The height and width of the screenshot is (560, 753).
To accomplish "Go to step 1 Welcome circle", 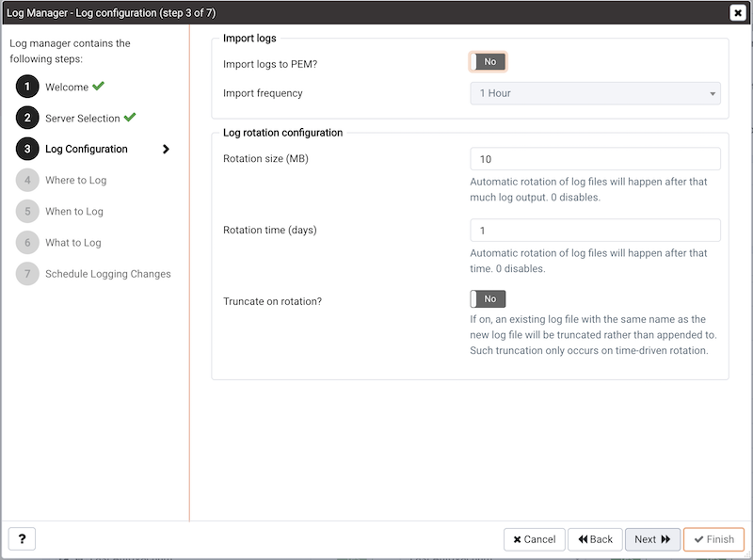I will [27, 87].
